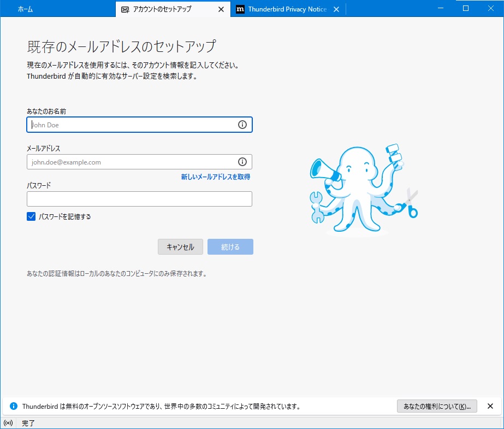The height and width of the screenshot is (429, 504).
Task: Click the blue info icon in notification bar
Action: pyautogui.click(x=14, y=406)
